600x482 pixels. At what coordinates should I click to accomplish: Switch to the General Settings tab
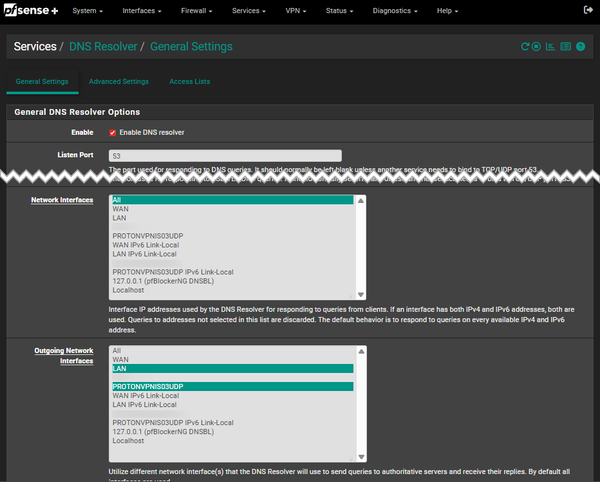click(x=42, y=81)
